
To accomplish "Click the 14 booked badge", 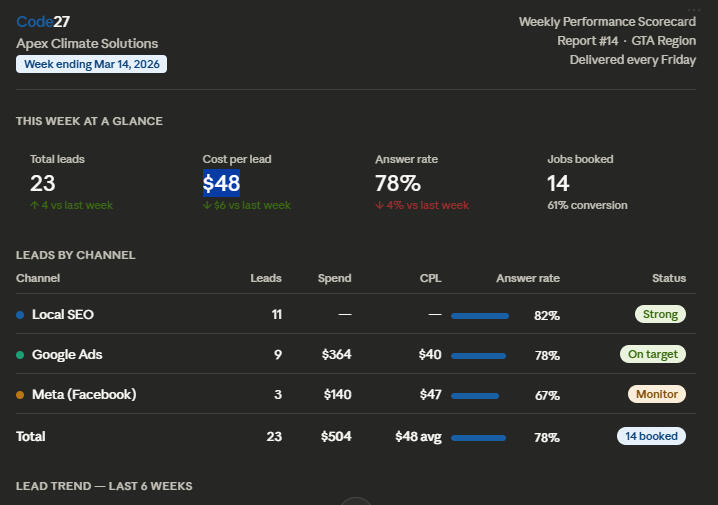I will pyautogui.click(x=651, y=436).
